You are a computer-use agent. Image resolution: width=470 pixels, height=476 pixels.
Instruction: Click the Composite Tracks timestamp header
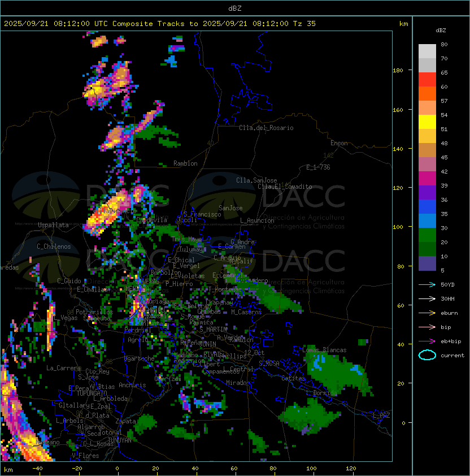tap(160, 24)
